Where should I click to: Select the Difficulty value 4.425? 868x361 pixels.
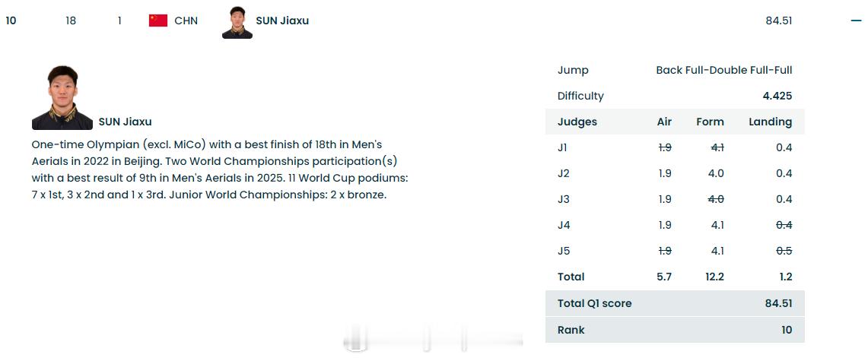click(777, 97)
